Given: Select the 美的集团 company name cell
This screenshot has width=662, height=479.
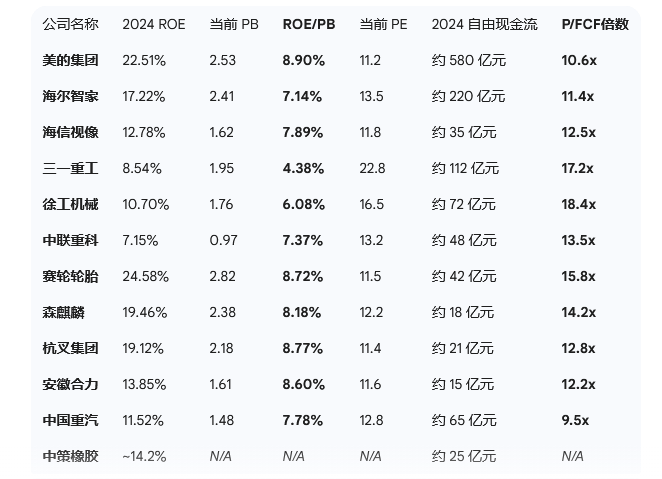Looking at the screenshot, I should [x=70, y=60].
